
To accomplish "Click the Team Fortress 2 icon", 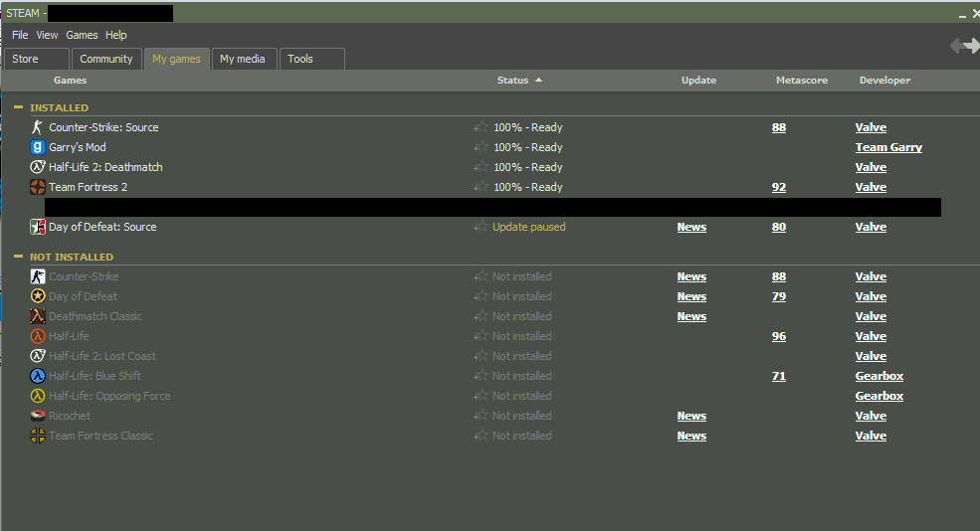I will 38,187.
